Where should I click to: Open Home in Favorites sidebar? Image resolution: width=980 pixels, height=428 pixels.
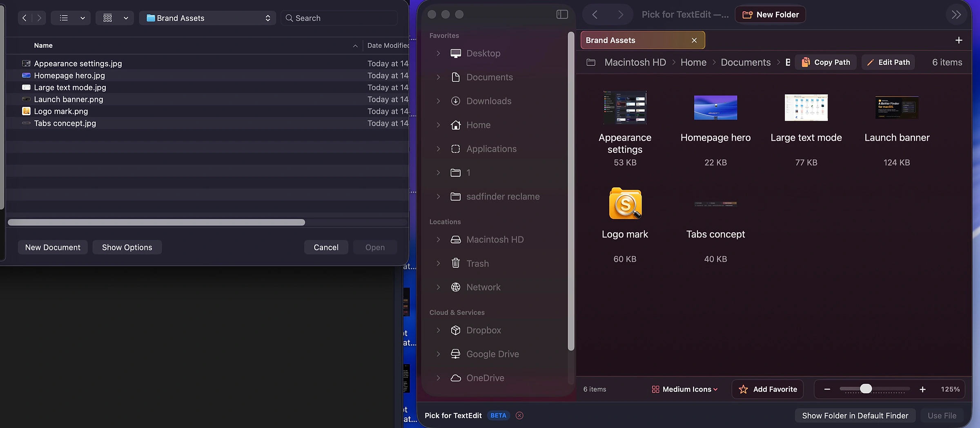[478, 125]
